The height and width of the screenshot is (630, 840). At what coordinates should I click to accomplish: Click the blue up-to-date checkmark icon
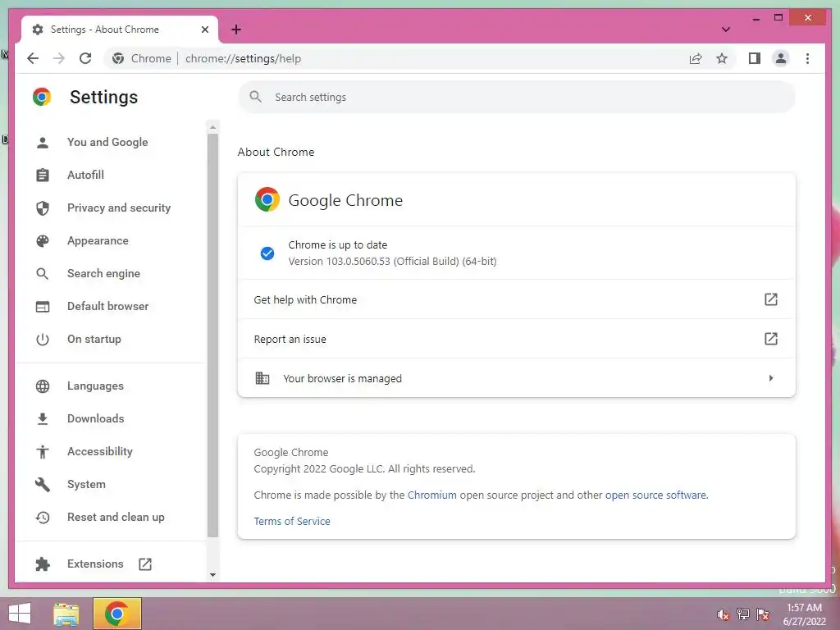click(267, 253)
